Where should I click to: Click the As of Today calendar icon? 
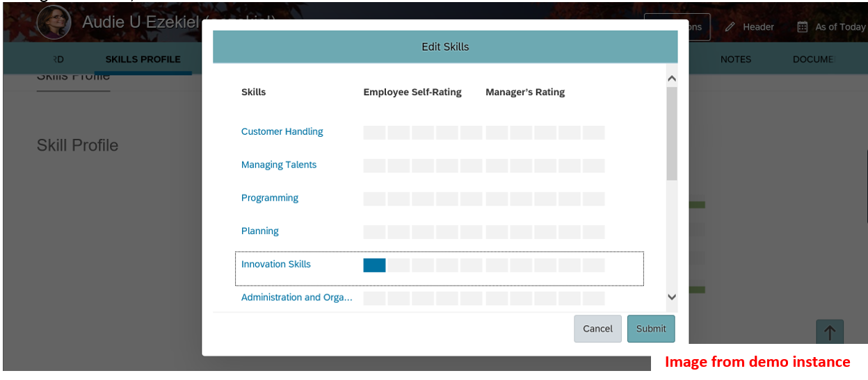[x=803, y=27]
